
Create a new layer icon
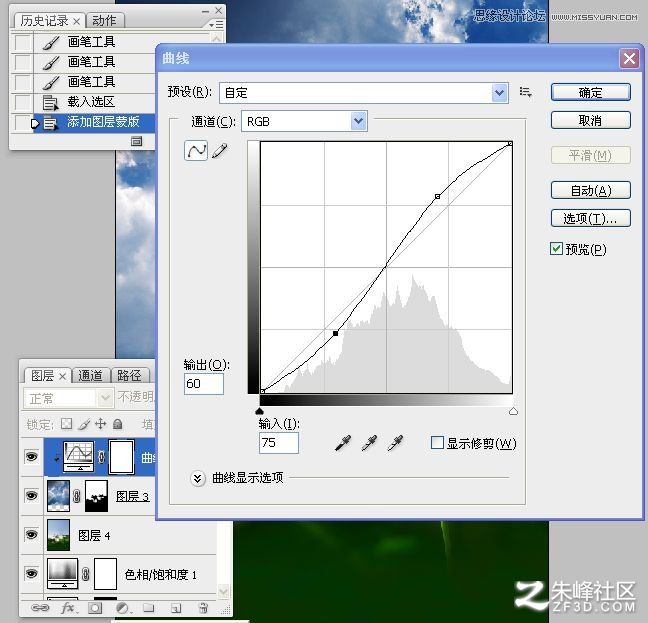176,608
